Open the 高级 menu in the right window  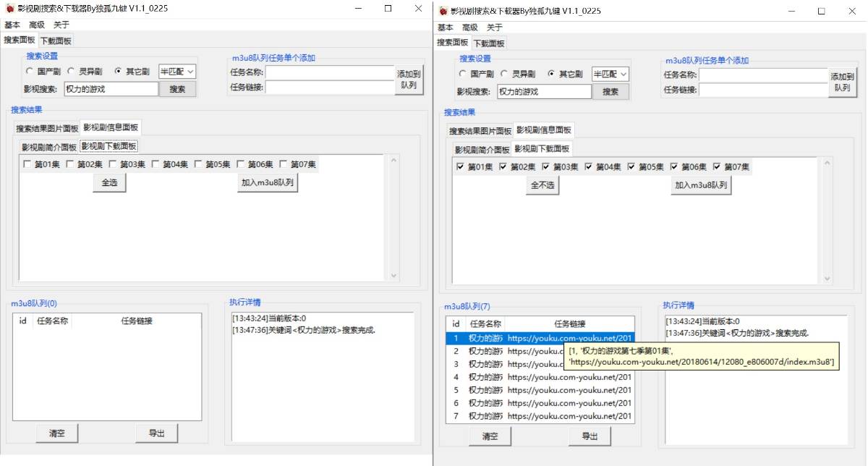coord(470,27)
